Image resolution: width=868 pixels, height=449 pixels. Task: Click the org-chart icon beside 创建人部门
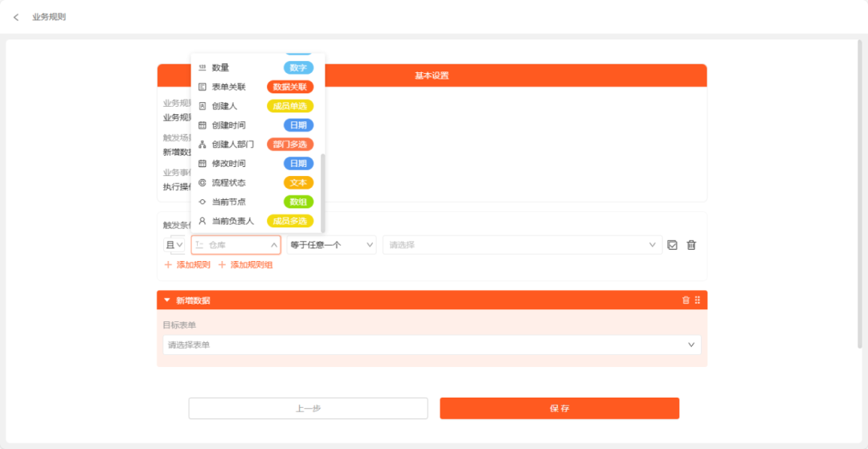point(202,145)
